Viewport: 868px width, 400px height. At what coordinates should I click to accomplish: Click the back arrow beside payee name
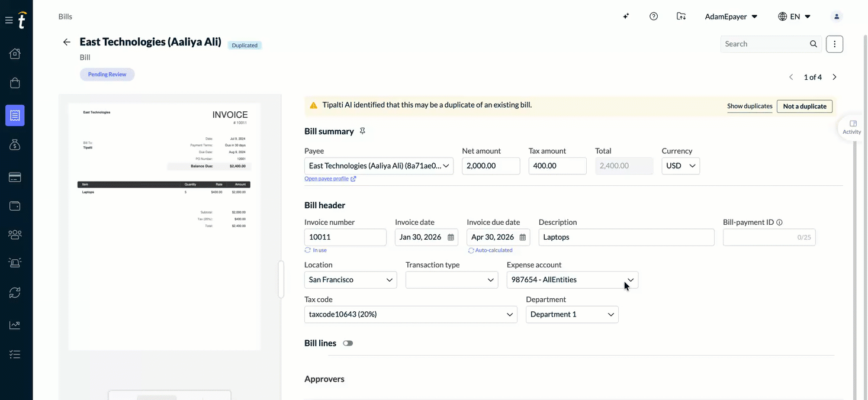(x=67, y=42)
